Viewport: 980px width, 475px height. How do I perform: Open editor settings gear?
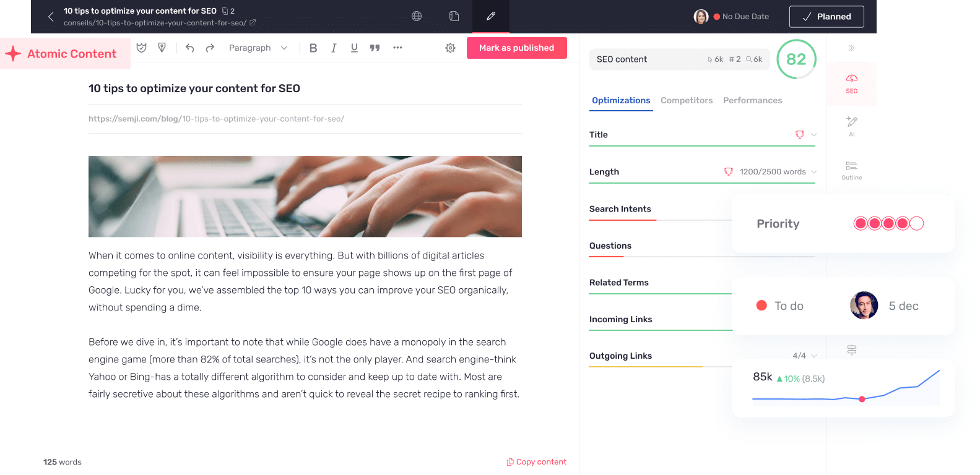(450, 48)
